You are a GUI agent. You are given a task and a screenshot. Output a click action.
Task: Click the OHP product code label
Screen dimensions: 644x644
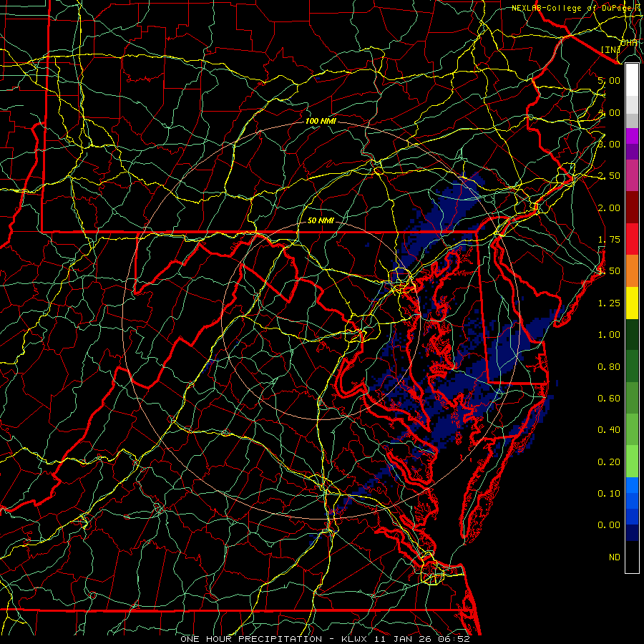[629, 43]
